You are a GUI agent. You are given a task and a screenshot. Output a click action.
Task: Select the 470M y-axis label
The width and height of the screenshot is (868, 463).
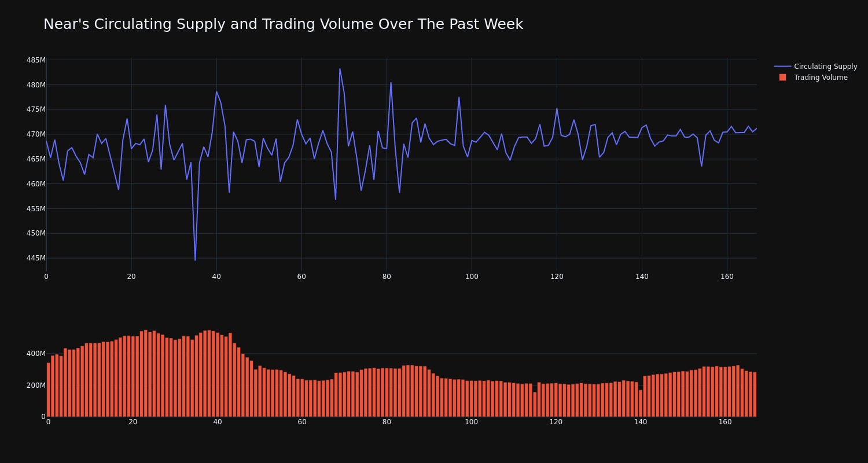coord(36,134)
